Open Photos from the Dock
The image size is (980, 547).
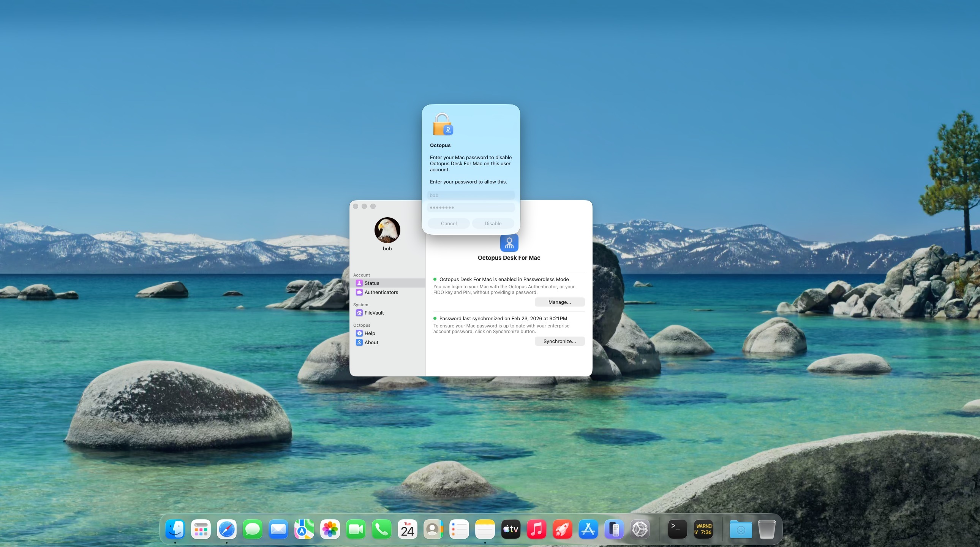[x=330, y=529]
